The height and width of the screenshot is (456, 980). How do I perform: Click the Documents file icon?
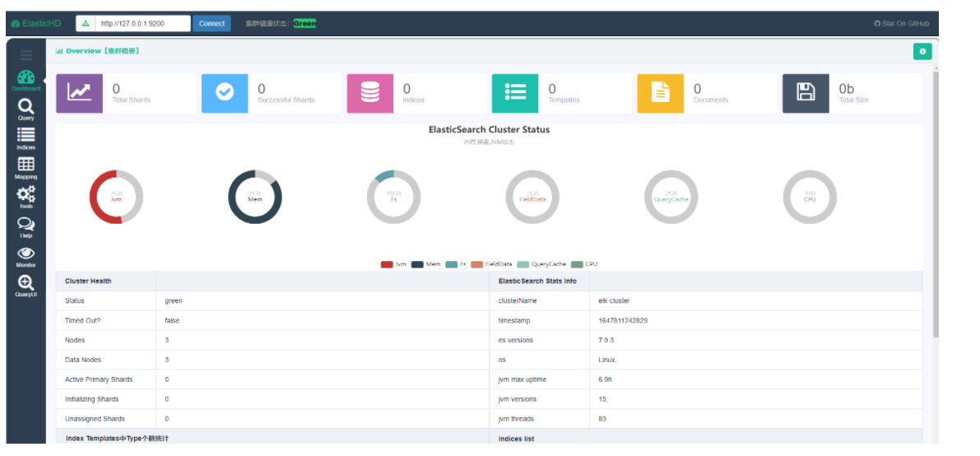click(x=661, y=93)
